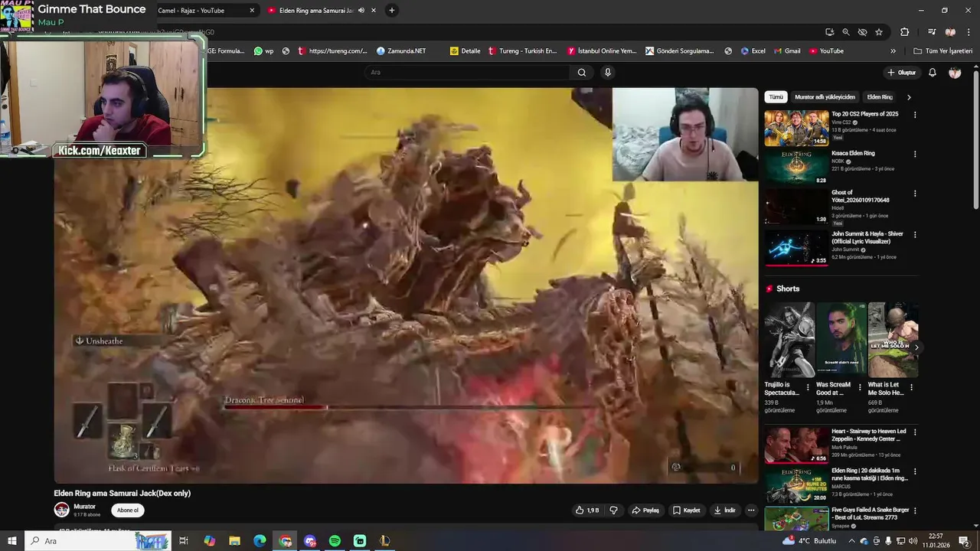Viewport: 980px width, 551px height.
Task: Select Murator adlı yükleyiciden chip
Action: pos(825,97)
